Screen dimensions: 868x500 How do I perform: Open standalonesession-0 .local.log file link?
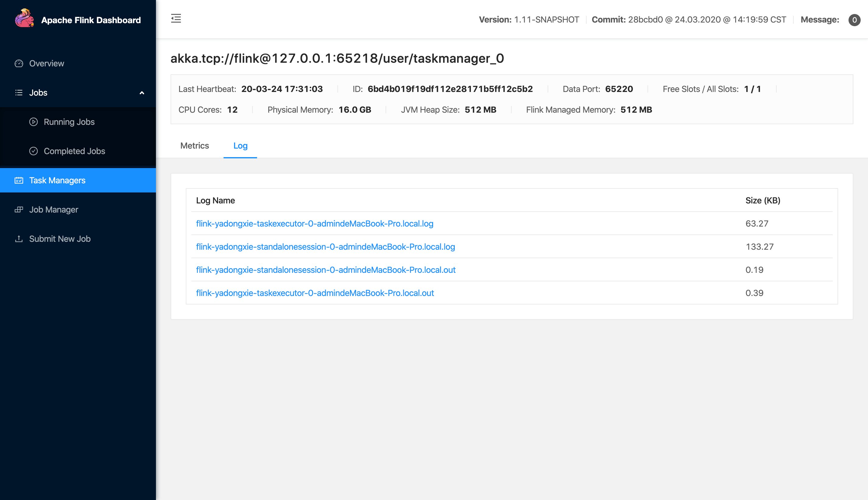point(325,247)
